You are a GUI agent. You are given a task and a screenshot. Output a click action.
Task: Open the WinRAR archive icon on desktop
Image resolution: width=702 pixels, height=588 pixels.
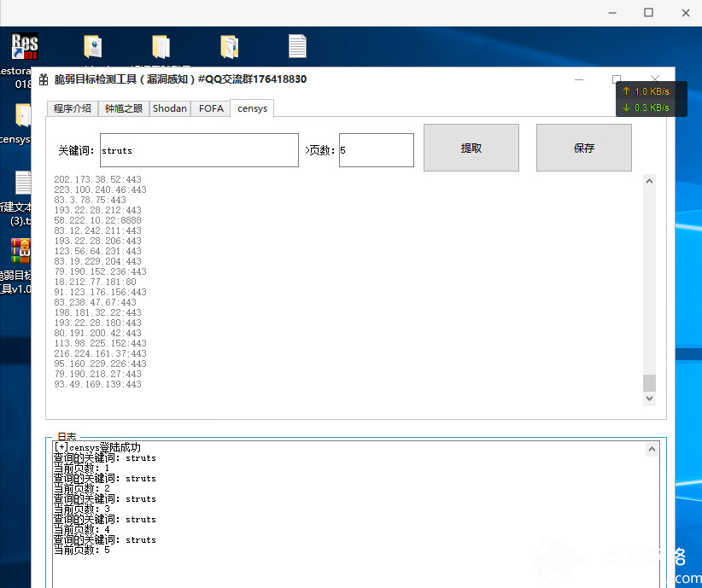click(20, 250)
